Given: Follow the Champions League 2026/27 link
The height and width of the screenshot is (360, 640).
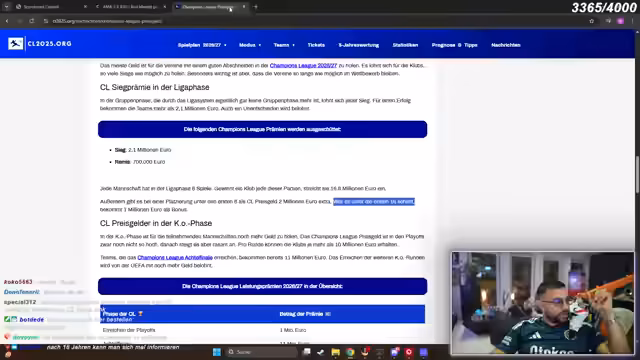Looking at the screenshot, I should pyautogui.click(x=303, y=65).
